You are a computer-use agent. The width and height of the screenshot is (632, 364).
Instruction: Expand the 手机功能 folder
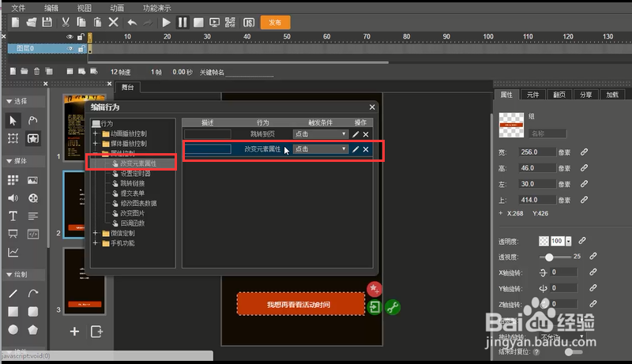96,243
